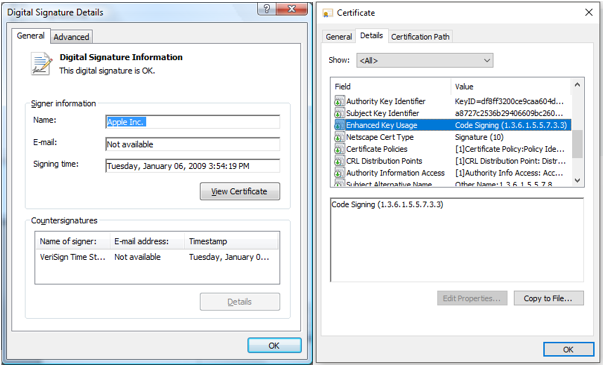Viewport: 603px width, 366px height.
Task: Click the Value column header
Action: 511,87
